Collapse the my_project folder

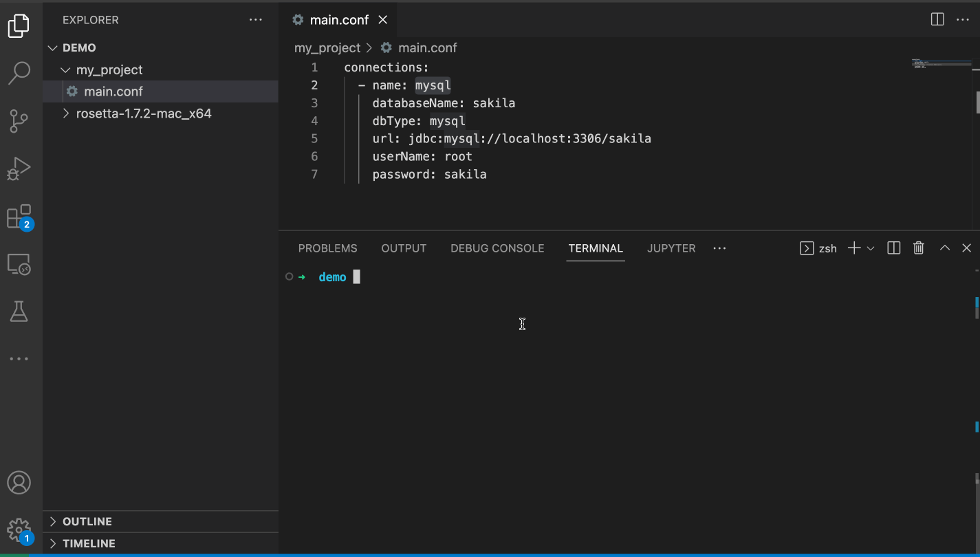click(65, 70)
